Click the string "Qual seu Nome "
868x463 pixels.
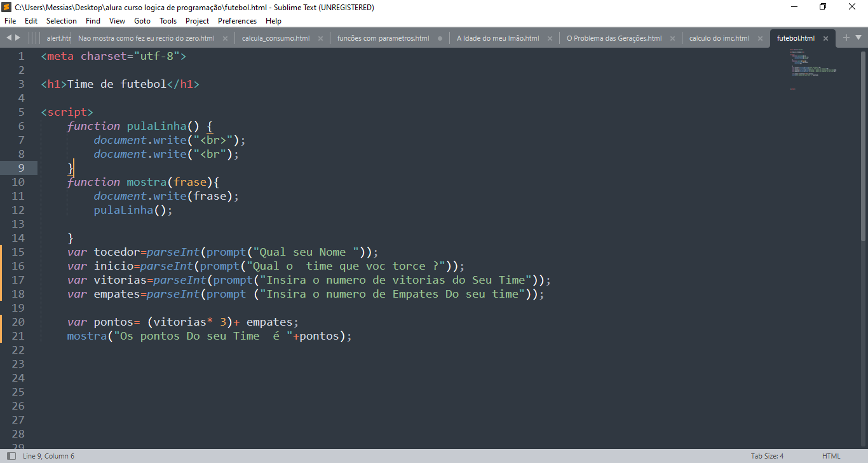(x=309, y=252)
